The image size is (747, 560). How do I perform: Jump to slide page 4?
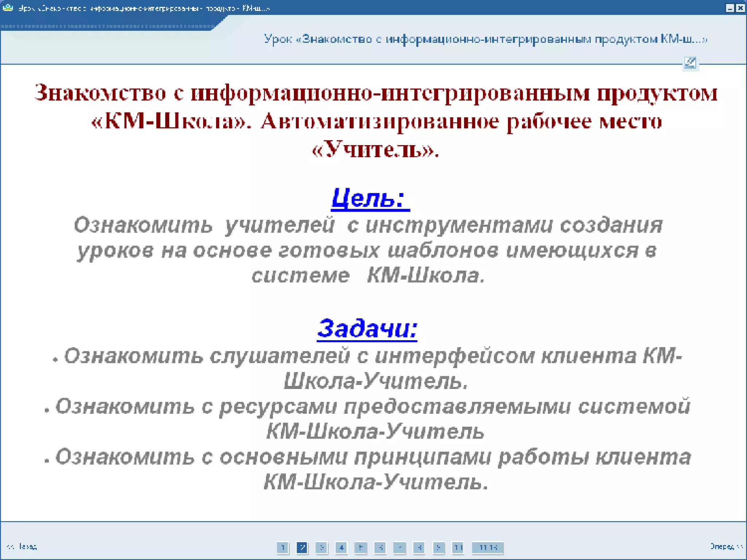click(341, 547)
